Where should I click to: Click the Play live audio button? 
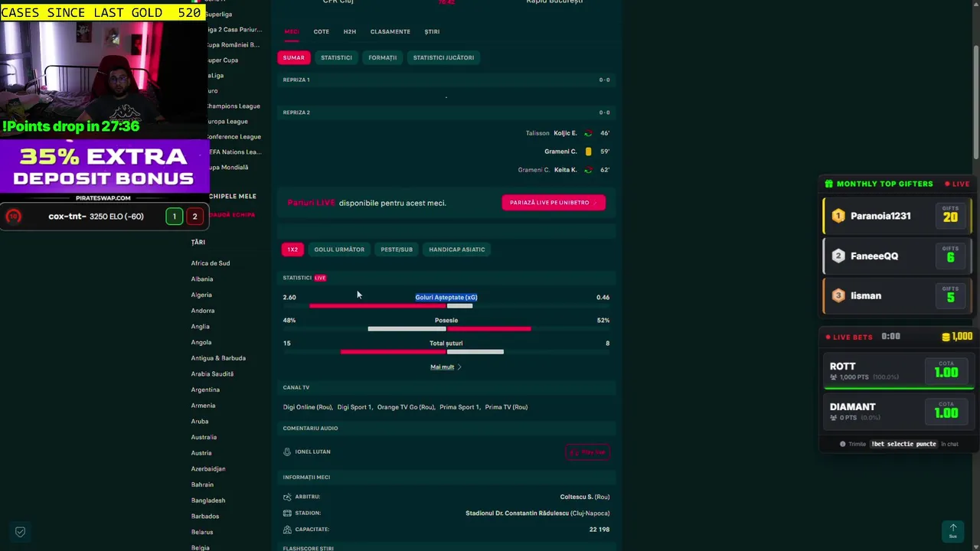[587, 452]
